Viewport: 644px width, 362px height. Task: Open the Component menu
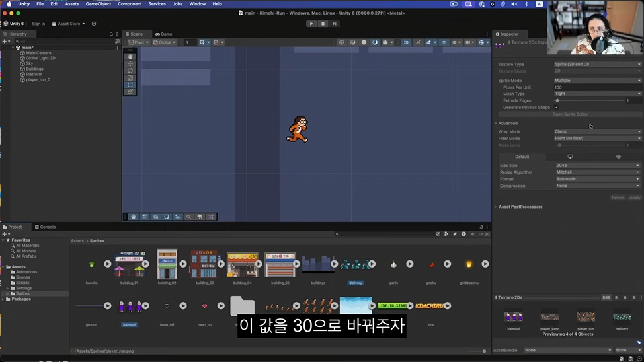point(130,4)
